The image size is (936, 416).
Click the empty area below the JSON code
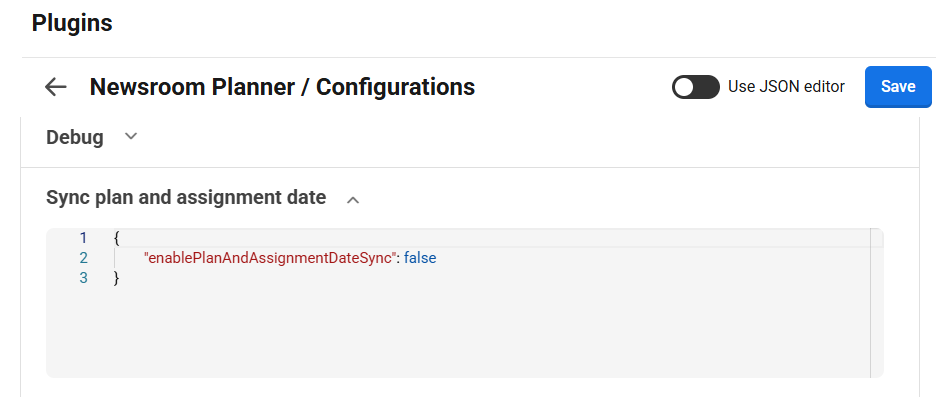pyautogui.click(x=450, y=335)
